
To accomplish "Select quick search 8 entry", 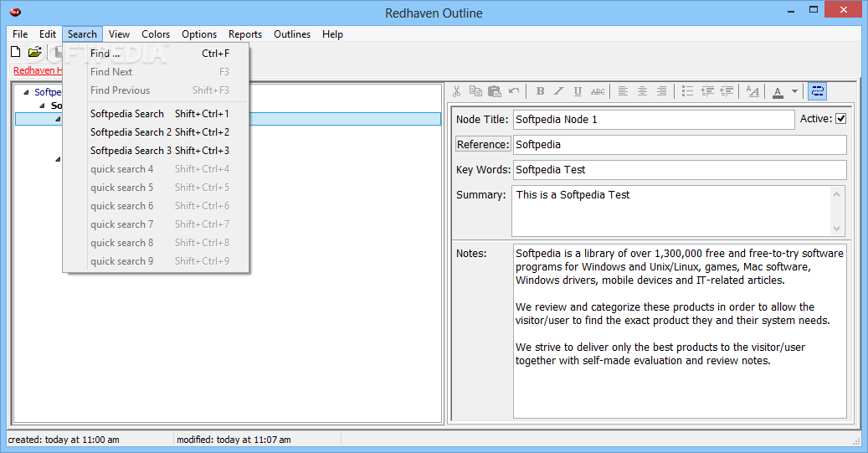I will pyautogui.click(x=157, y=243).
